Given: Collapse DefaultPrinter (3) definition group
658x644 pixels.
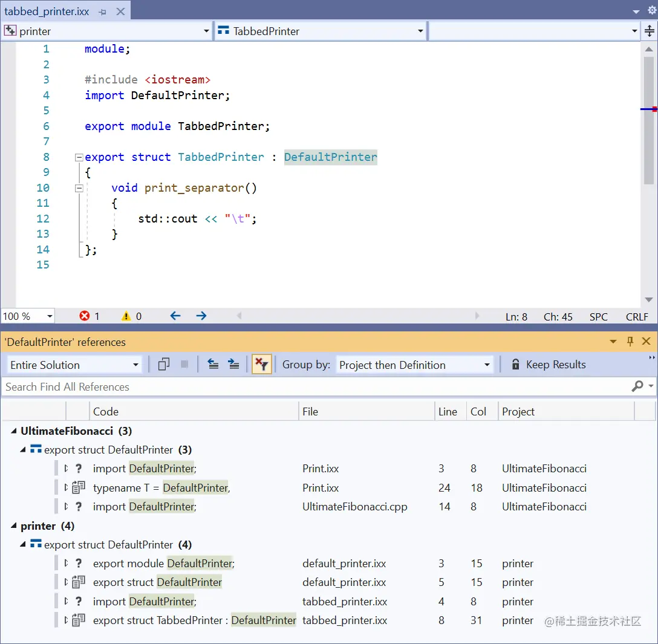Looking at the screenshot, I should [x=23, y=450].
